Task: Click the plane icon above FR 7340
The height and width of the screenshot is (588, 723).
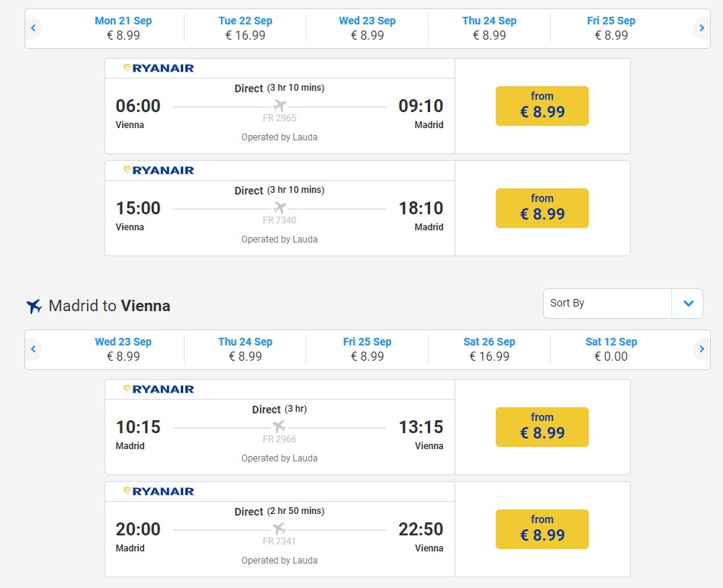Action: pos(279,208)
